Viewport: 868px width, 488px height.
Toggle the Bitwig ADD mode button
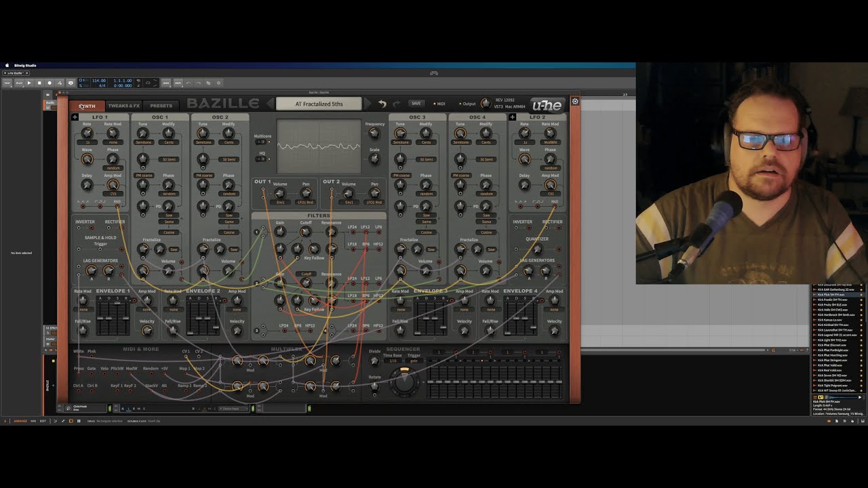[165, 83]
